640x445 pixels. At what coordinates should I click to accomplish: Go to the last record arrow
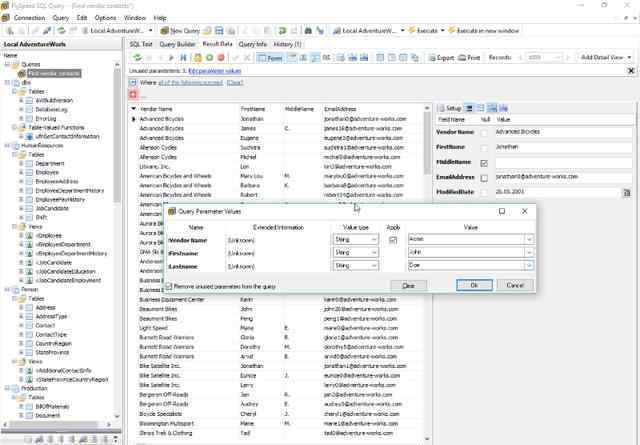point(184,58)
